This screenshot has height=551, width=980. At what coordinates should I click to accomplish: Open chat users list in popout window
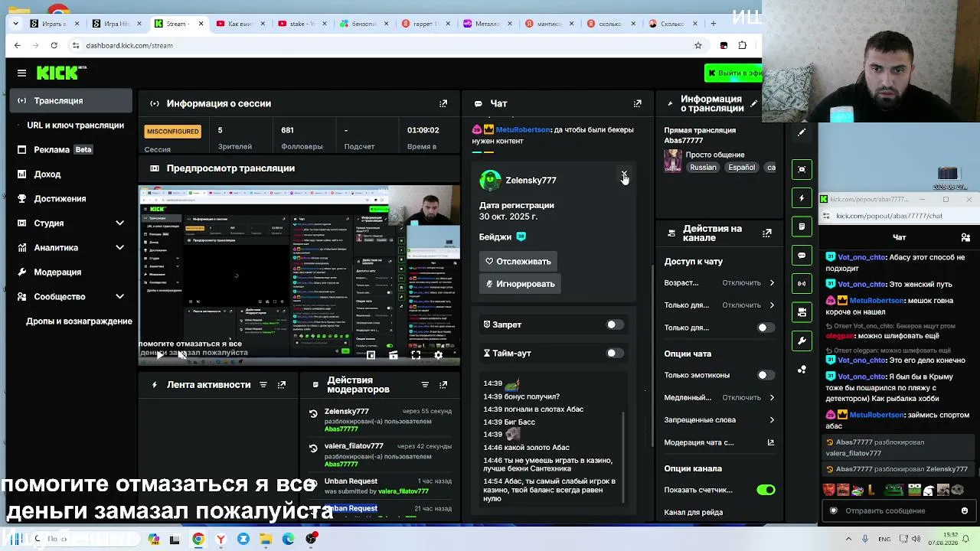[x=965, y=237]
